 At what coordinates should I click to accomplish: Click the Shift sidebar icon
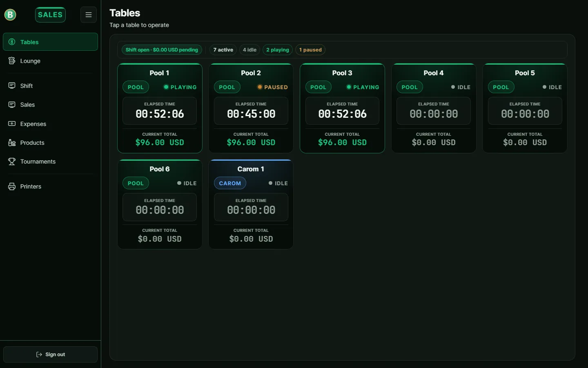[12, 86]
